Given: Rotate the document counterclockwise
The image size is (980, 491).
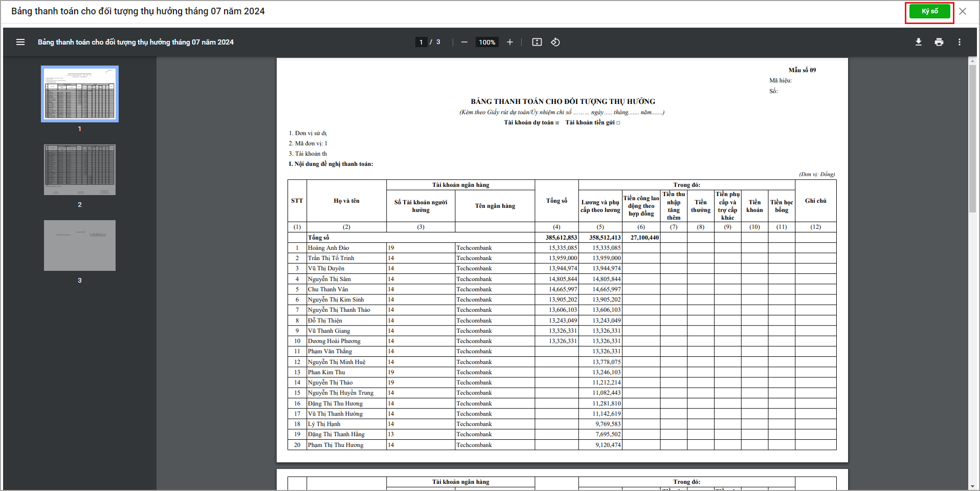Looking at the screenshot, I should point(555,42).
